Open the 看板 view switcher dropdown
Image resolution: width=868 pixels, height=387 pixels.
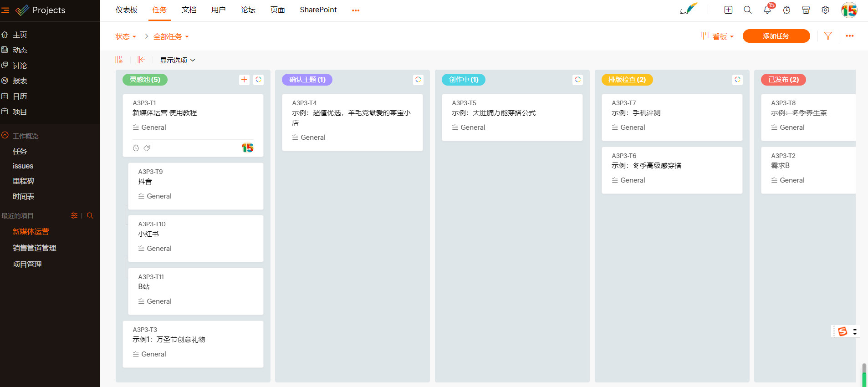(717, 36)
